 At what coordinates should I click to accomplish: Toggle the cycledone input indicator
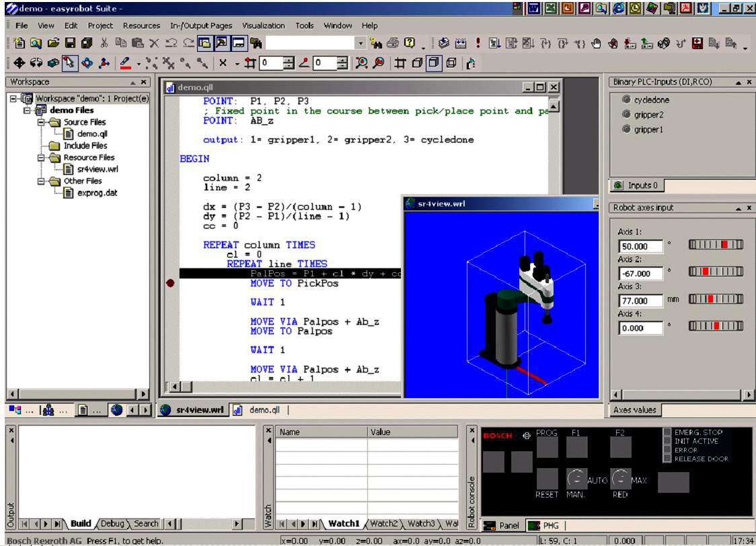point(626,100)
